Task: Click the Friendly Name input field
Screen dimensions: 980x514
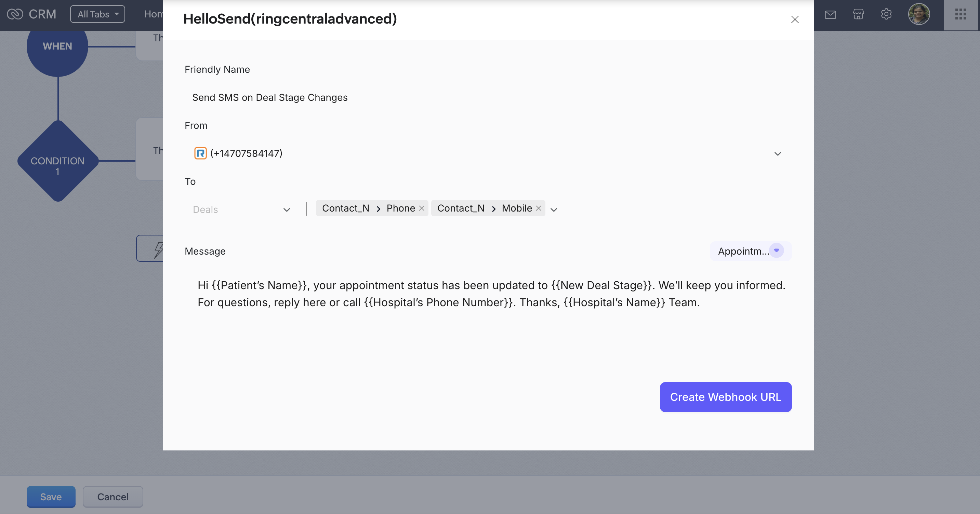Action: pos(488,98)
